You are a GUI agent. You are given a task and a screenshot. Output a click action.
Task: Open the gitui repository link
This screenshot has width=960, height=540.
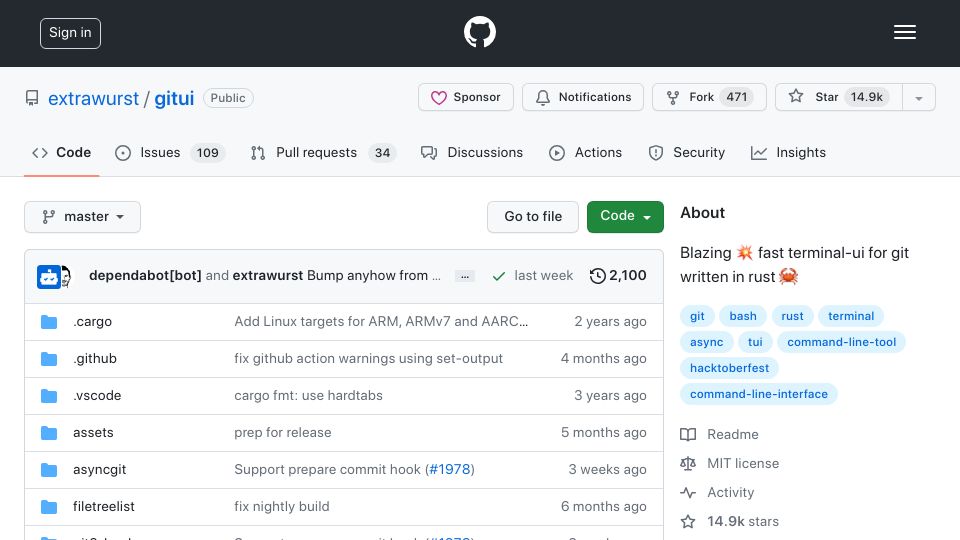(174, 98)
